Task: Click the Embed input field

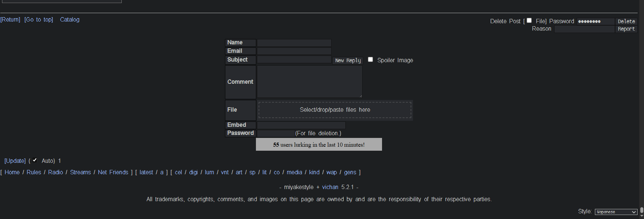Action: (301, 125)
